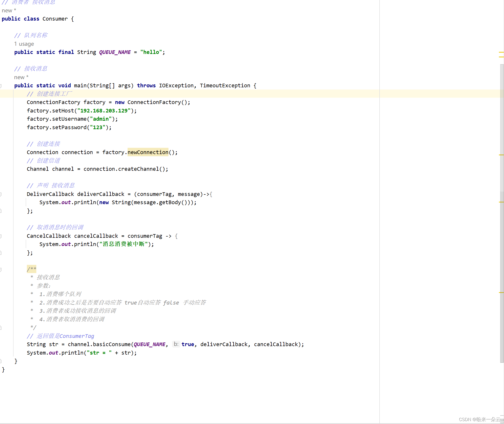504x424 pixels.
Task: Click the setHost method call
Action: [x=63, y=111]
